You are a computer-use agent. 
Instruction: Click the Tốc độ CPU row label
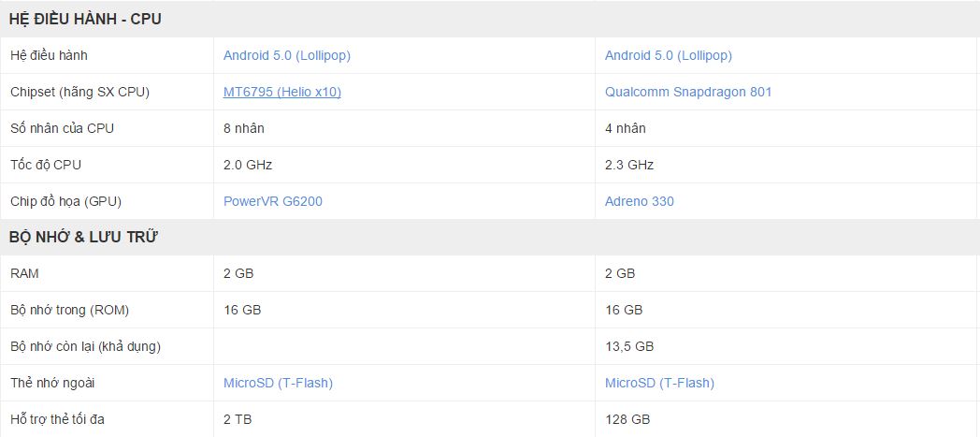coord(47,165)
